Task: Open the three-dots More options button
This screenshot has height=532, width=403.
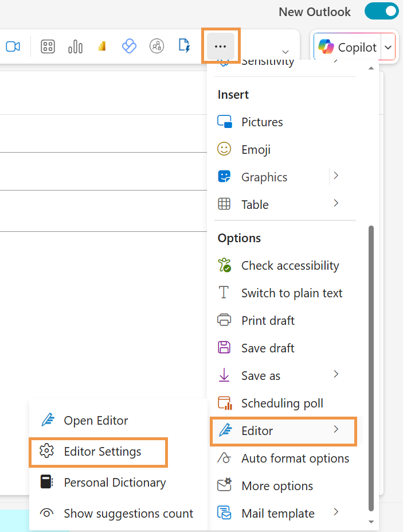Action: [x=220, y=46]
